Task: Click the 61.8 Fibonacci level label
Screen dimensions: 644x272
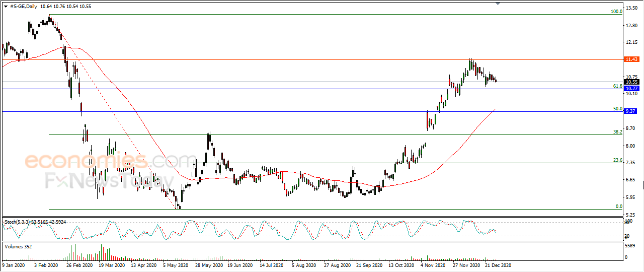Action: point(618,86)
